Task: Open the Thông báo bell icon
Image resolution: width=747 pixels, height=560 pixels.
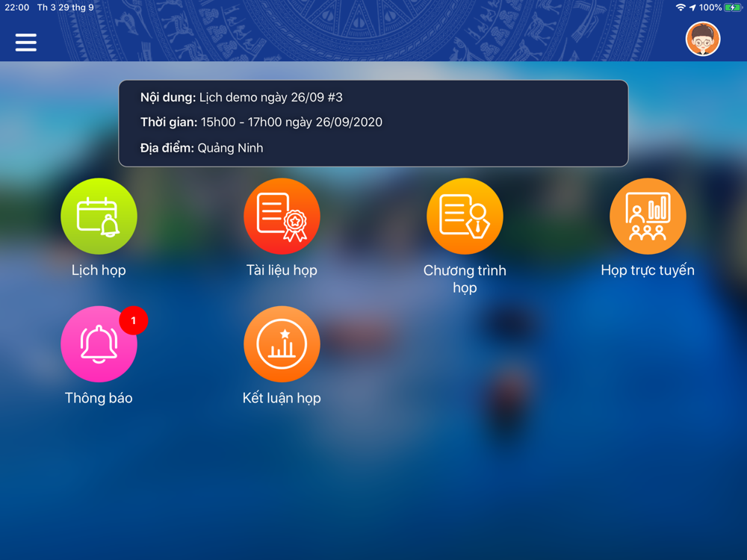Action: [99, 343]
